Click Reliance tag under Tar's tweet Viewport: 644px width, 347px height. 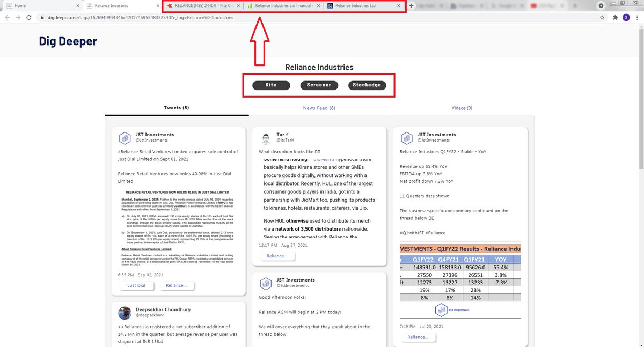click(x=277, y=256)
